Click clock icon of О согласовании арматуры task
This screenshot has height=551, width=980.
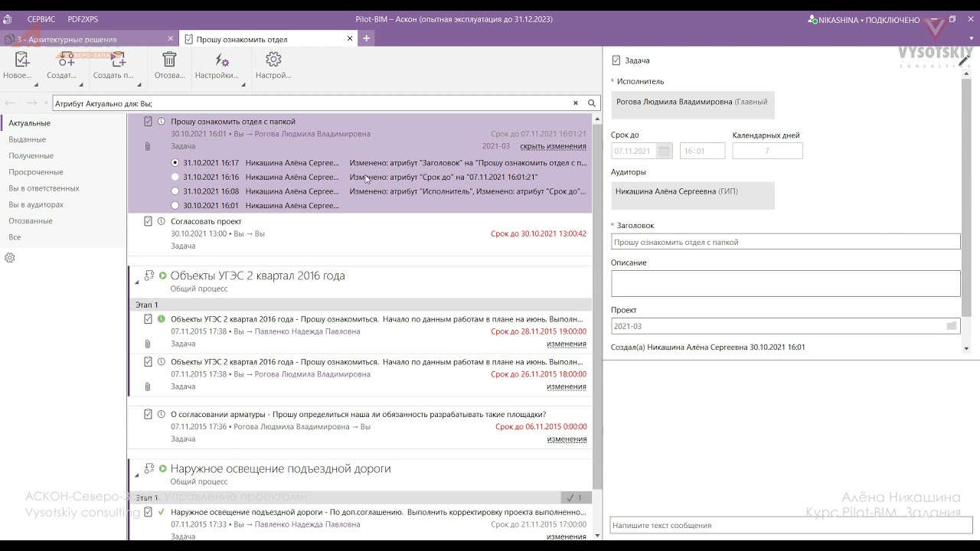click(x=162, y=414)
